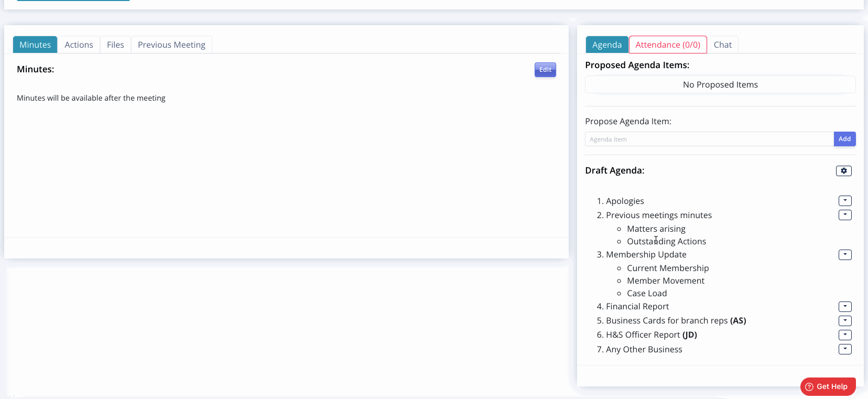This screenshot has width=868, height=399.
Task: Select the Agenda tab
Action: coord(606,45)
